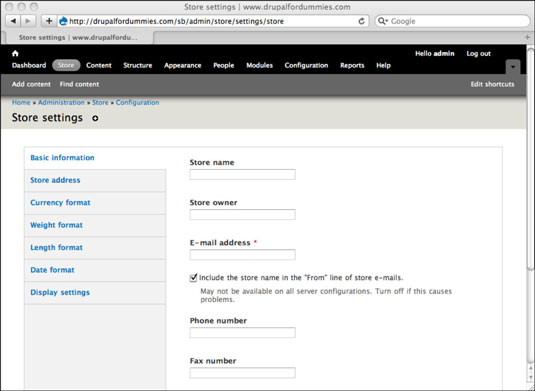Image resolution: width=535 pixels, height=391 pixels.
Task: Select the Currency format vertical tab
Action: (x=95, y=203)
